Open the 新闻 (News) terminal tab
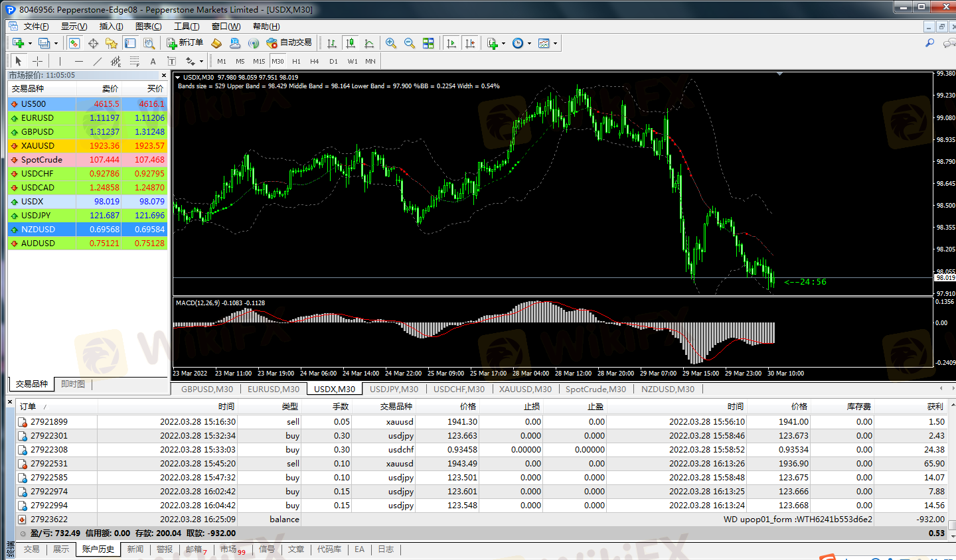Screen dimensions: 956x560 click(135, 549)
